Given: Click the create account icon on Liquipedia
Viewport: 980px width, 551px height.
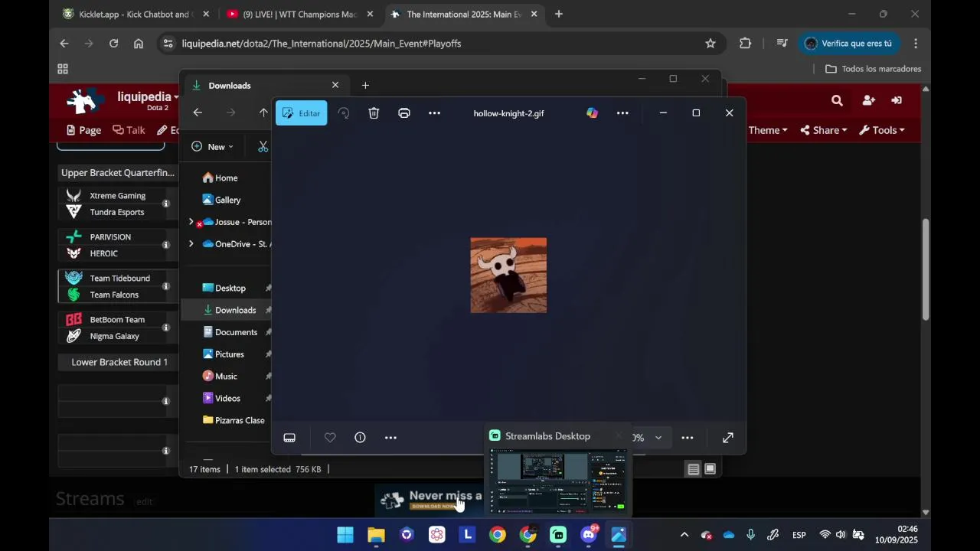Looking at the screenshot, I should [x=868, y=100].
